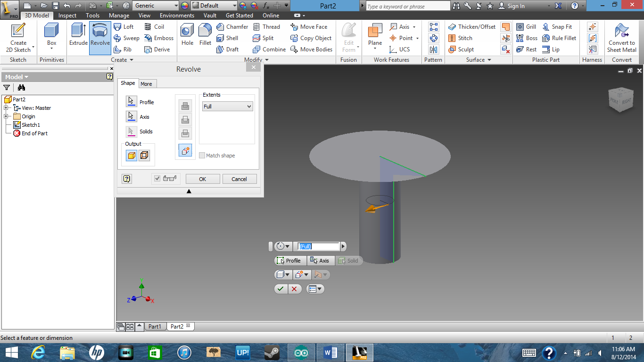Select the Extrude tool
Image resolution: width=644 pixels, height=362 pixels.
click(78, 38)
